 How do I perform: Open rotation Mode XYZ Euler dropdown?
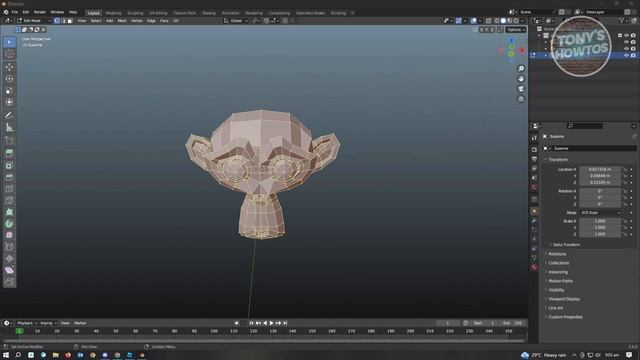pos(600,213)
